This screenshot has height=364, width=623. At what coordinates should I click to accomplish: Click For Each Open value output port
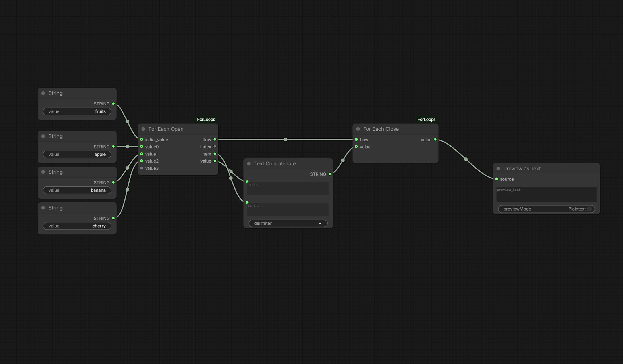click(215, 161)
